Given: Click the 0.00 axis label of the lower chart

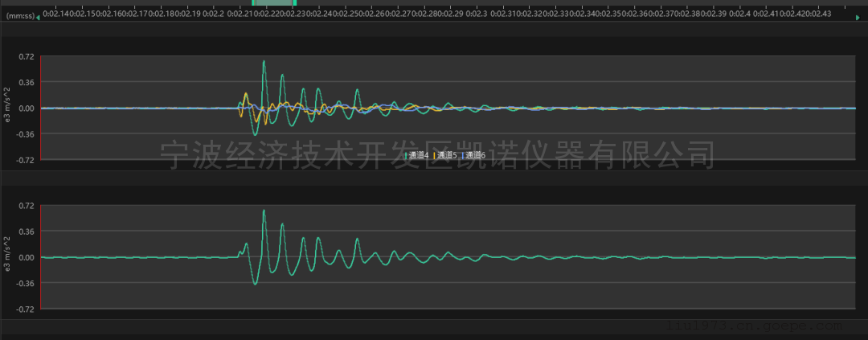Looking at the screenshot, I should 26,257.
